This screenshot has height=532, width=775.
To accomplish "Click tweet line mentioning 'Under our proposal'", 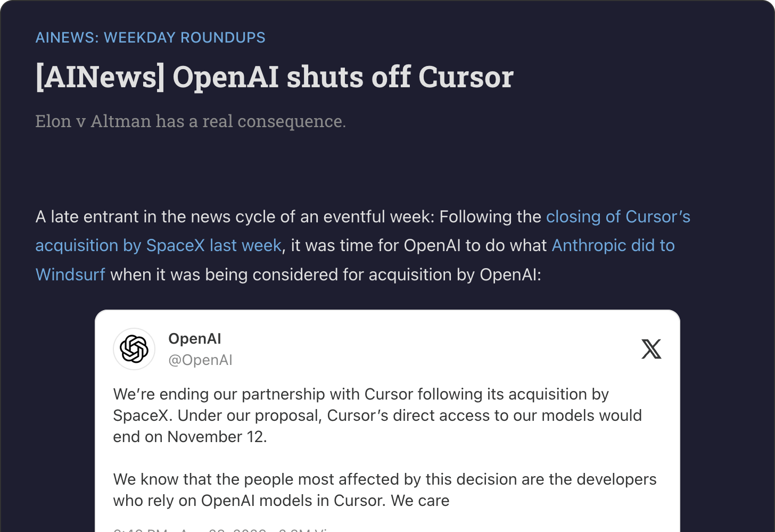I will click(x=377, y=415).
